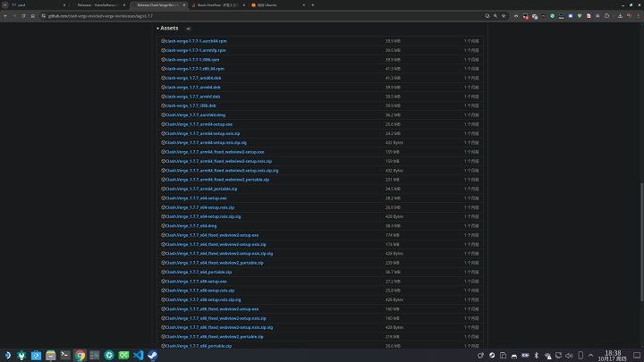
Task: Download clash-verge-1.7.7-1.x86_64.rpm
Action: pyautogui.click(x=193, y=69)
